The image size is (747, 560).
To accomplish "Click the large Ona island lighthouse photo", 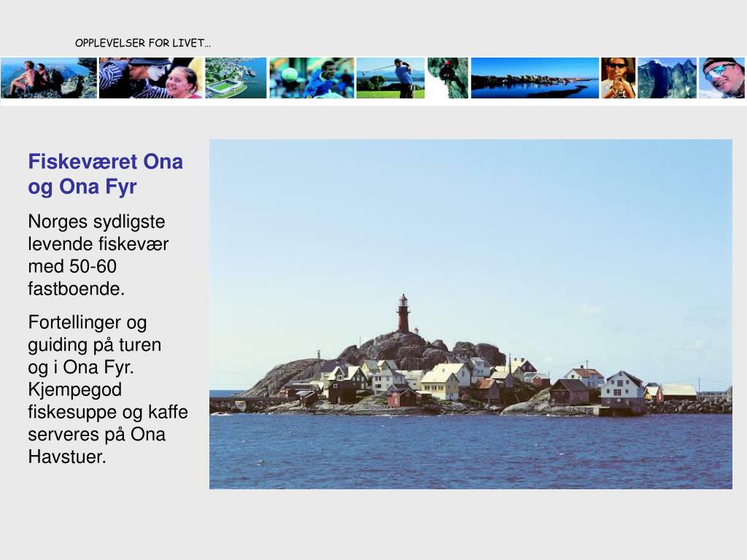I will [x=471, y=314].
